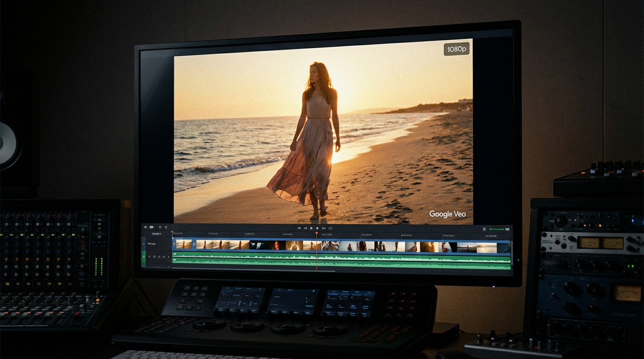Click the circular reset icon beside the zoom slider

[x=484, y=229]
